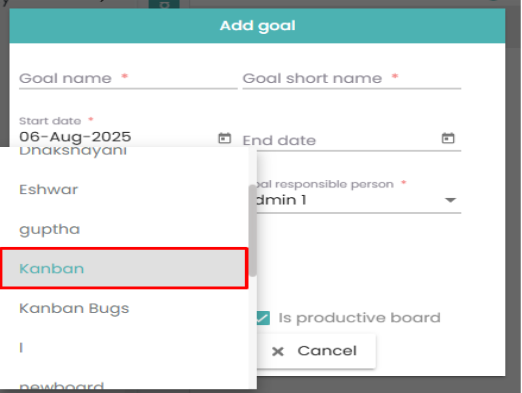This screenshot has height=393, width=522.
Task: Toggle the Is productive board checkbox
Action: (x=263, y=318)
